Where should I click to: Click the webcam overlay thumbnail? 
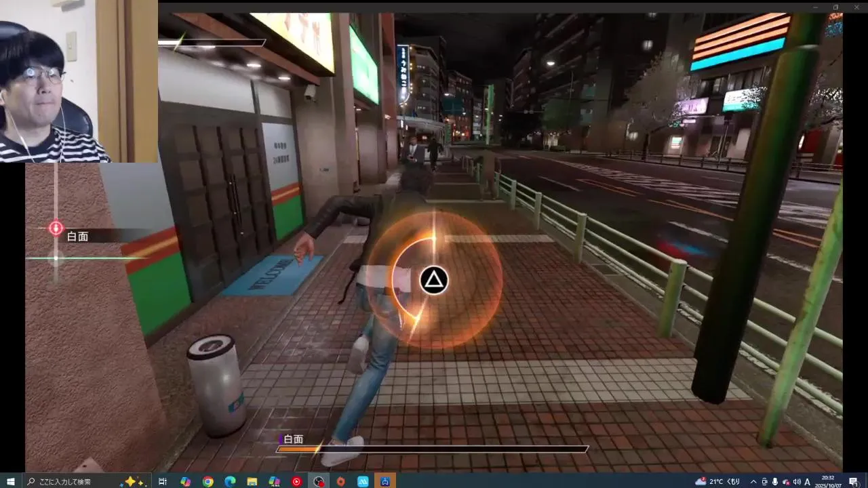pos(79,81)
